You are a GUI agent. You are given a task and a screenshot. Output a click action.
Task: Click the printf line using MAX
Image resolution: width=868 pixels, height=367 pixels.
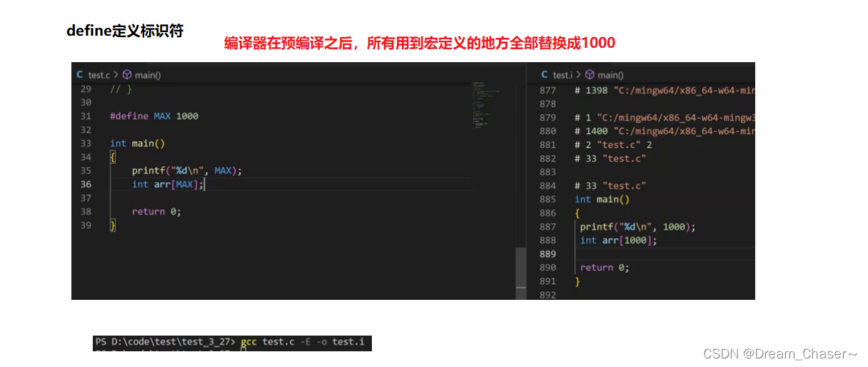click(x=187, y=171)
